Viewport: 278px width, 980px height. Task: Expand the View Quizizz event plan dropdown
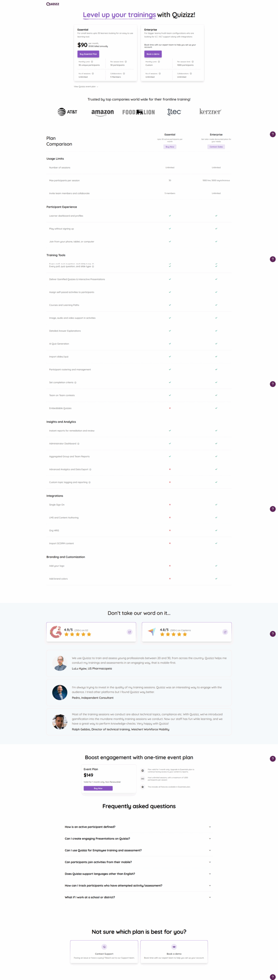[86, 87]
